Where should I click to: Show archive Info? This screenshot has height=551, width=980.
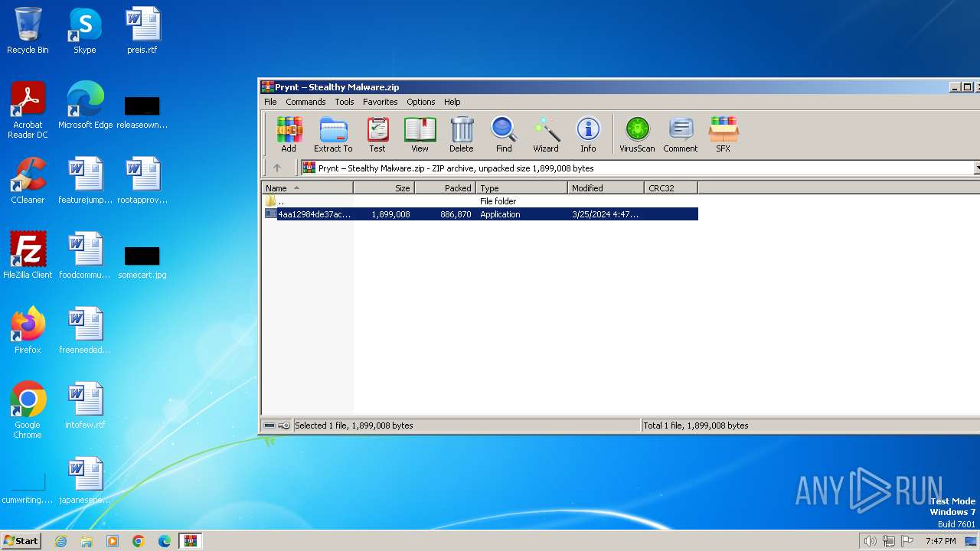click(588, 135)
